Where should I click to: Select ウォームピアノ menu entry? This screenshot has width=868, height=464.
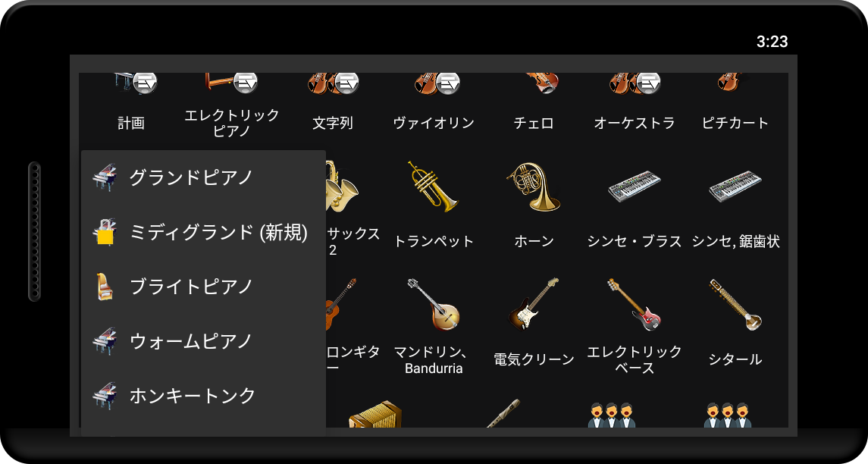click(x=203, y=340)
